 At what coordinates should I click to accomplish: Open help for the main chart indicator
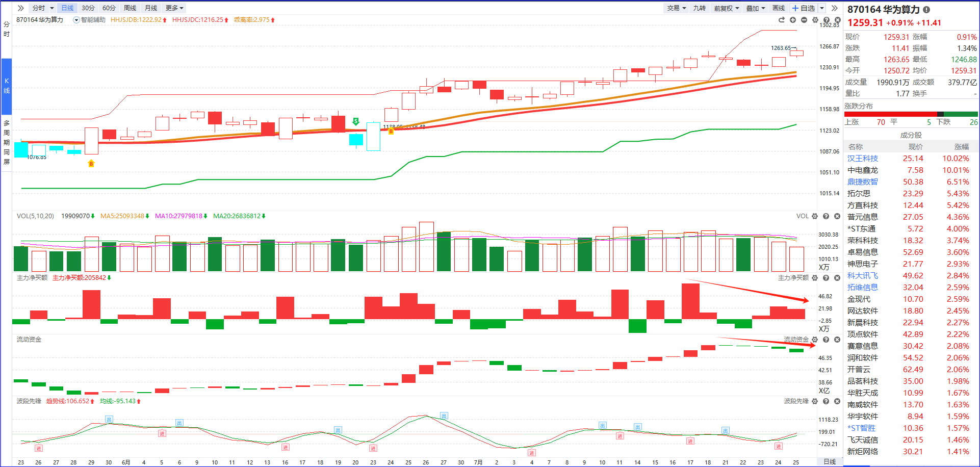coord(827,20)
